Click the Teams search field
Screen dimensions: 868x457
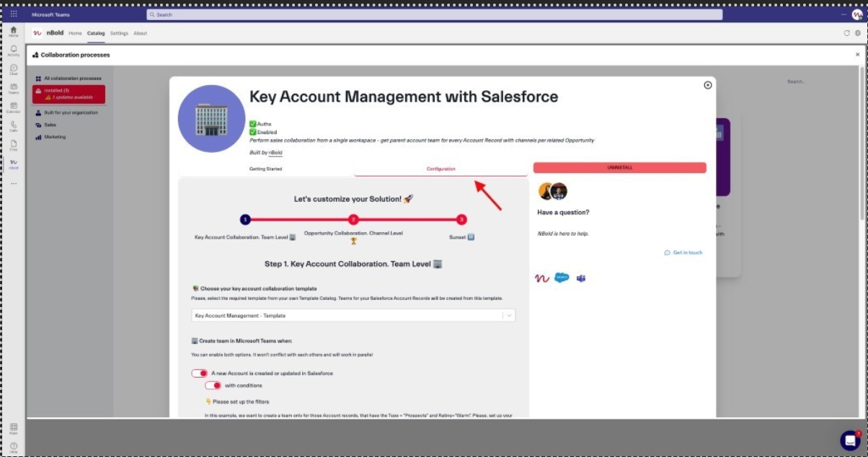click(x=434, y=14)
